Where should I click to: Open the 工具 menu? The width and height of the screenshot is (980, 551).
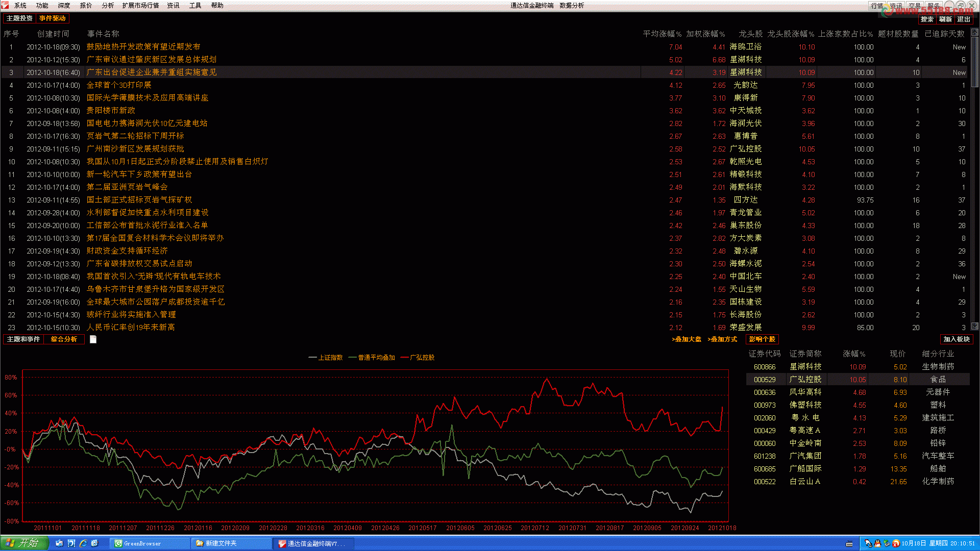pos(195,6)
